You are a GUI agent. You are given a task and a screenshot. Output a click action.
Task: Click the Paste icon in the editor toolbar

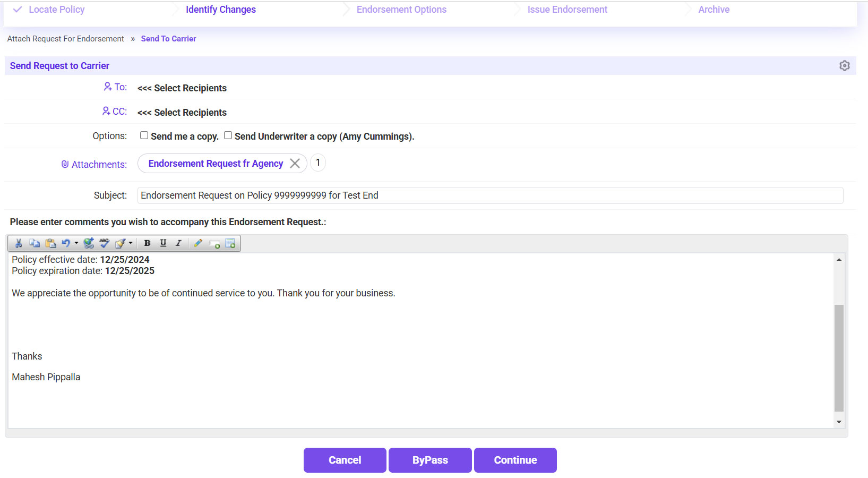51,243
